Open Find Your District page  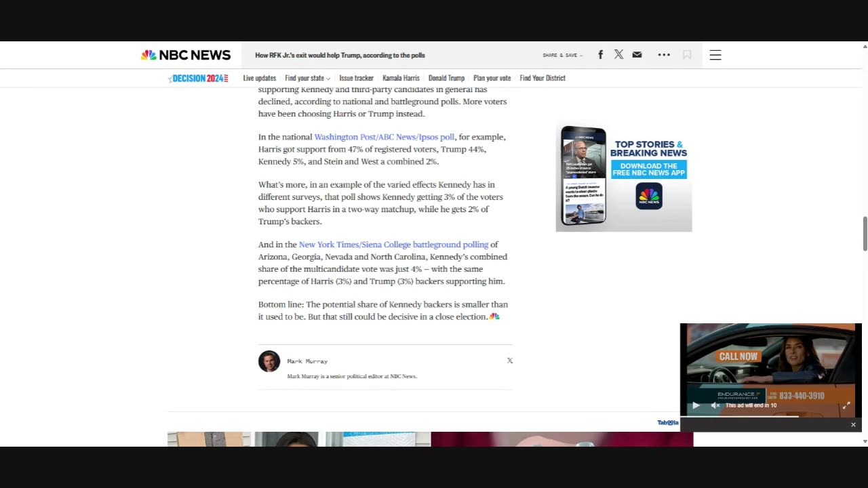click(x=542, y=78)
